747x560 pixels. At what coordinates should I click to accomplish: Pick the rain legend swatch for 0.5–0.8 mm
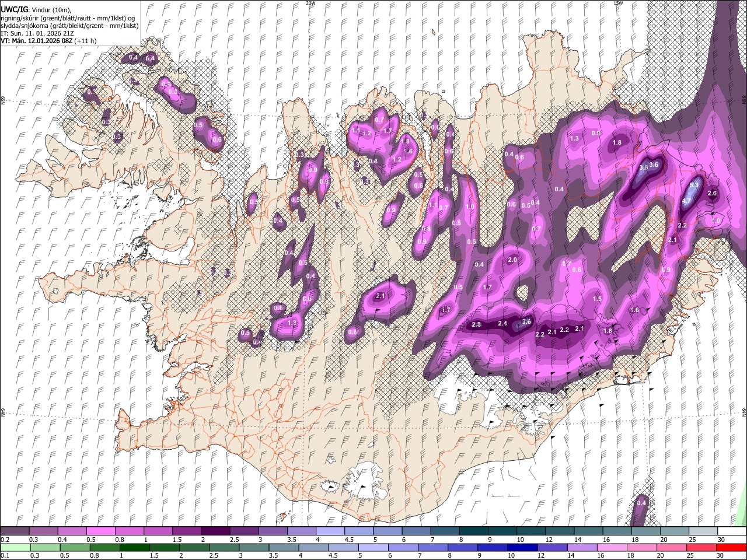[74, 547]
